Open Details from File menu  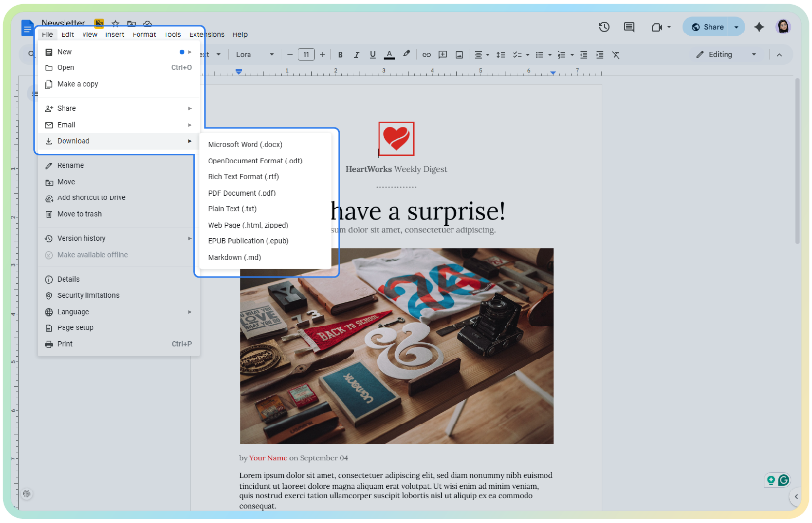(119, 279)
